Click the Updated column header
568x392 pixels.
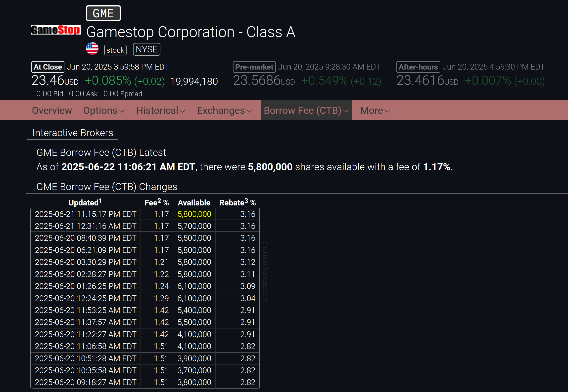pos(85,202)
